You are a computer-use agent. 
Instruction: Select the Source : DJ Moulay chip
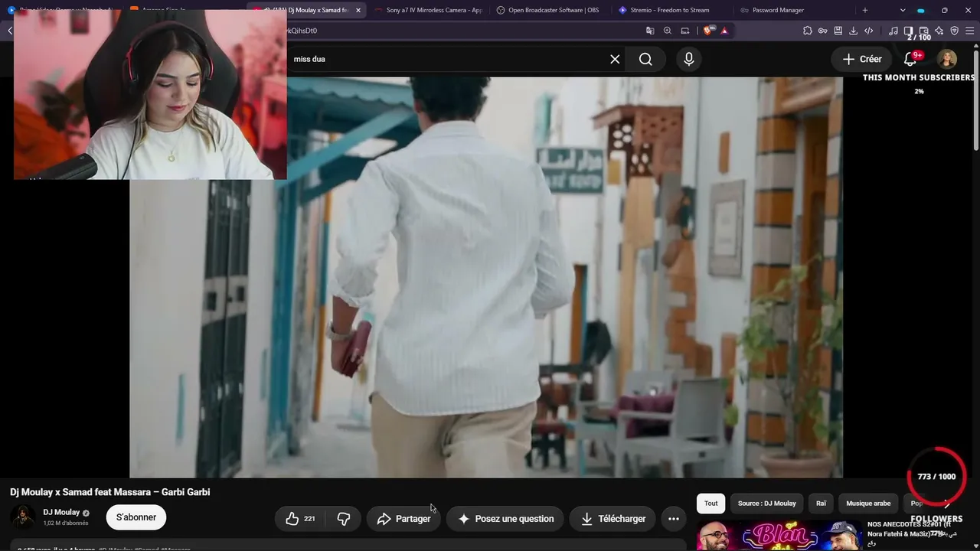[x=767, y=504]
